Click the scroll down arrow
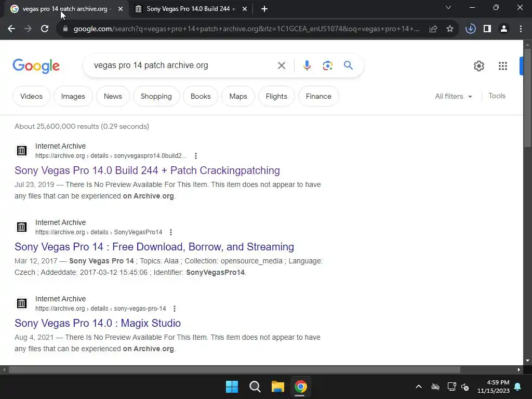Image resolution: width=532 pixels, height=399 pixels. [x=528, y=361]
